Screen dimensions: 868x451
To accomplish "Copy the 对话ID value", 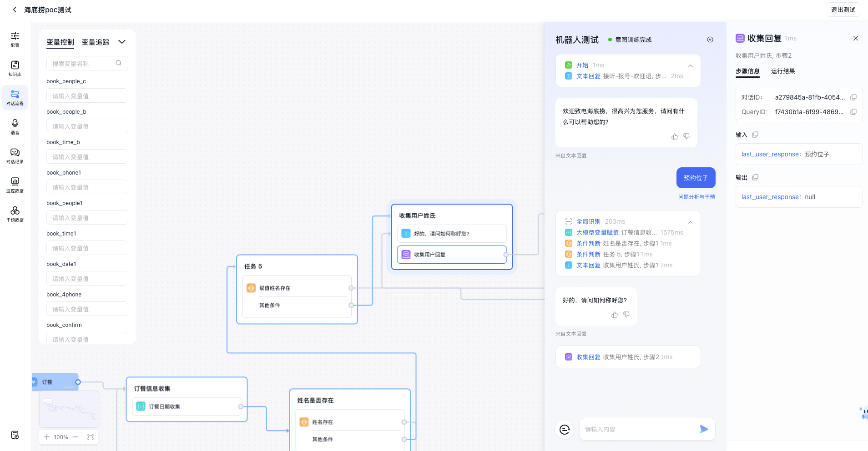I will 853,97.
